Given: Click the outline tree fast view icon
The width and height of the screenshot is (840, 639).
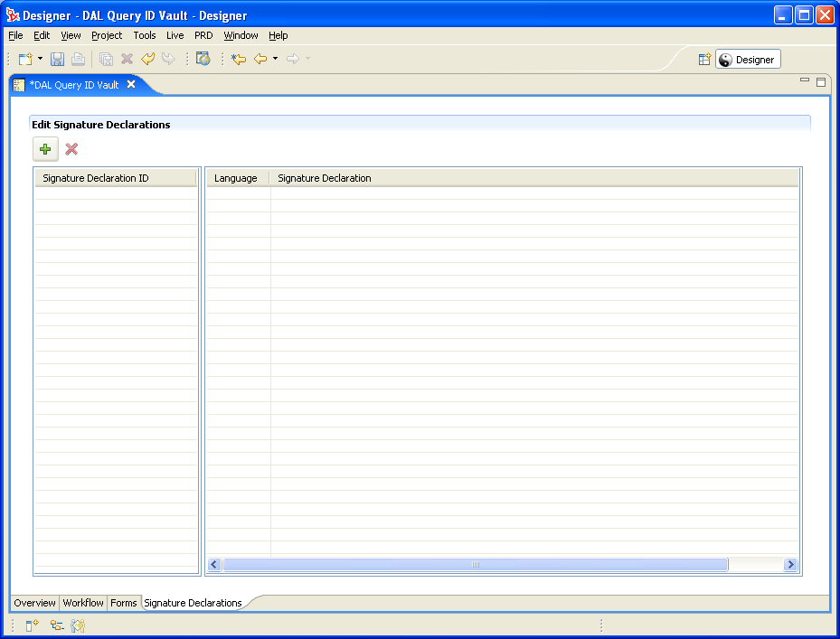Looking at the screenshot, I should 56,625.
